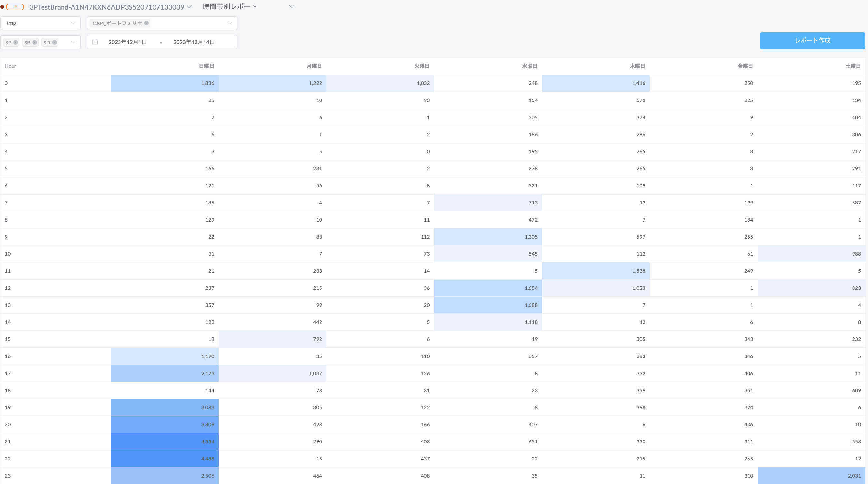The image size is (868, 484).
Task: Click the 土曜日 column header
Action: click(853, 66)
